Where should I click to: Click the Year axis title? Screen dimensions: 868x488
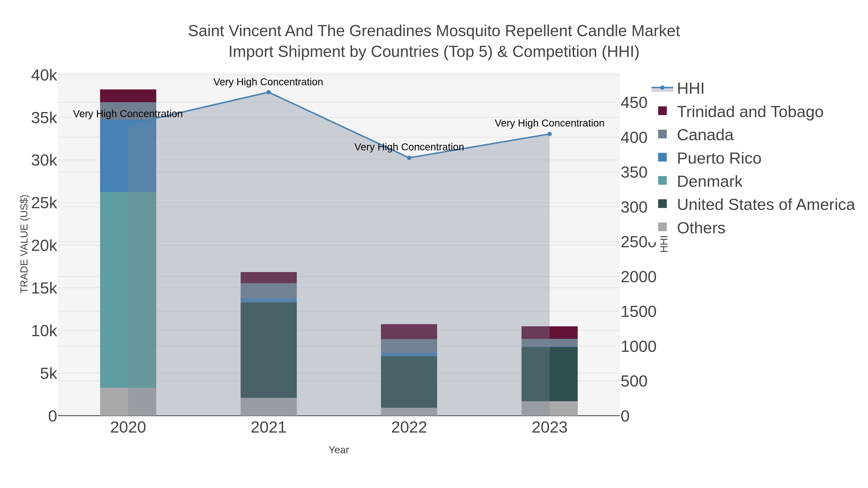pos(339,450)
